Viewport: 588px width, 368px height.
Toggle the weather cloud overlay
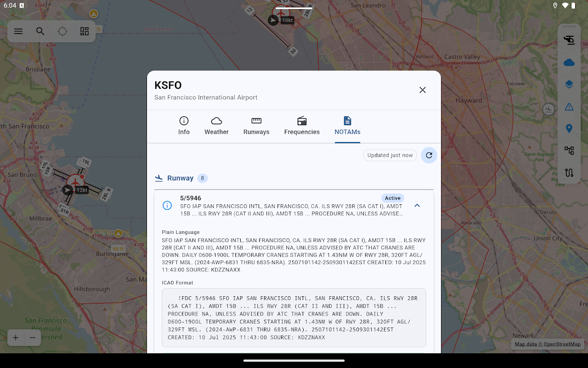coord(569,62)
